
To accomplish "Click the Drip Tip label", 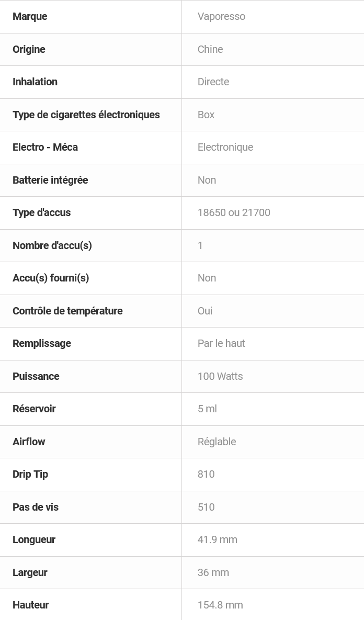I will tap(30, 474).
